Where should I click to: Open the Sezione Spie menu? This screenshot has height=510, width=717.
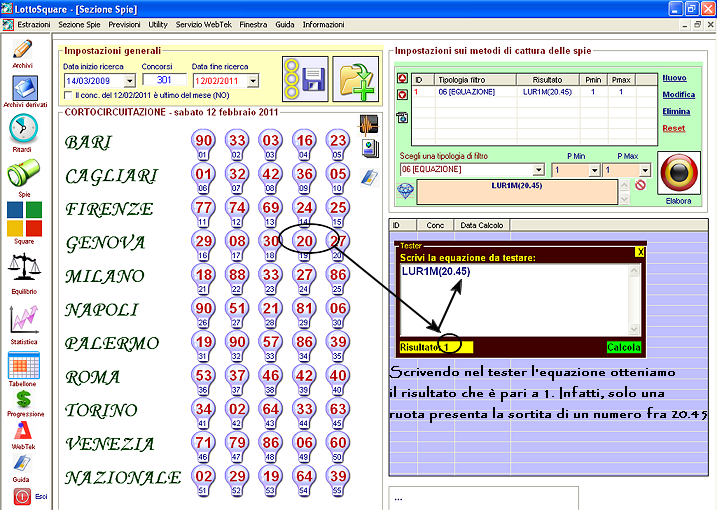coord(79,25)
